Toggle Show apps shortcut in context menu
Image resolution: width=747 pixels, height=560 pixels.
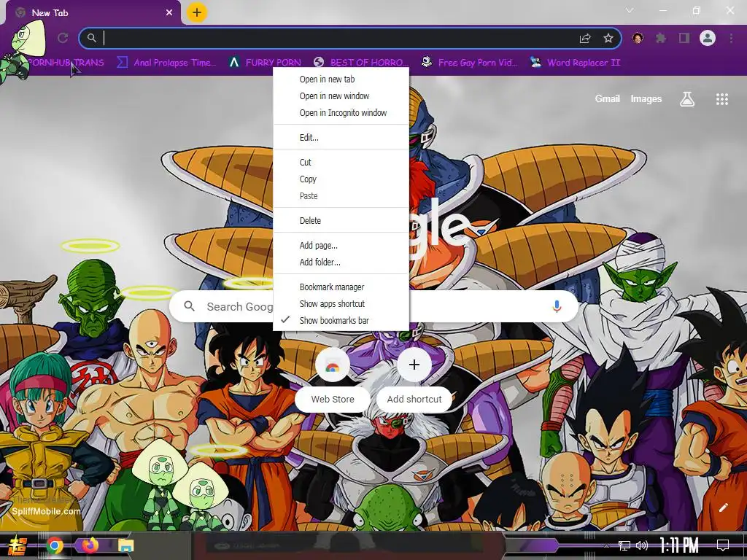point(341,304)
